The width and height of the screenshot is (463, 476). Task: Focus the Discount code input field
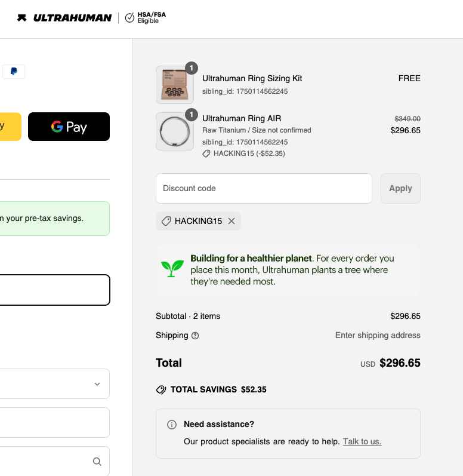(264, 188)
